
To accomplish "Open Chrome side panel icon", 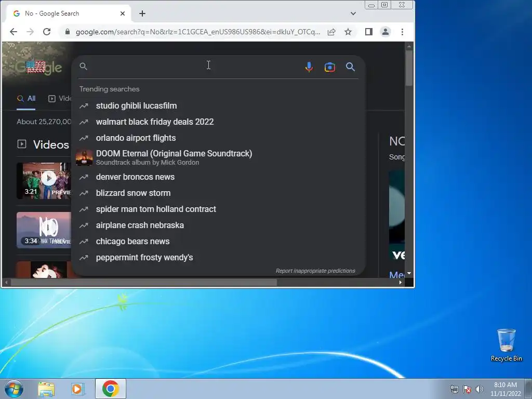I will (369, 32).
